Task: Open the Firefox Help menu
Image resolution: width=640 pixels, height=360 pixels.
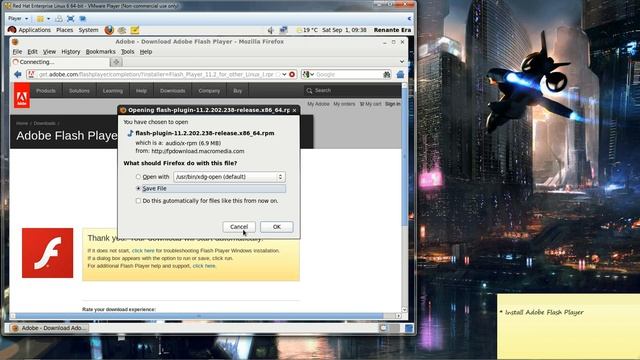Action: pyautogui.click(x=146, y=52)
